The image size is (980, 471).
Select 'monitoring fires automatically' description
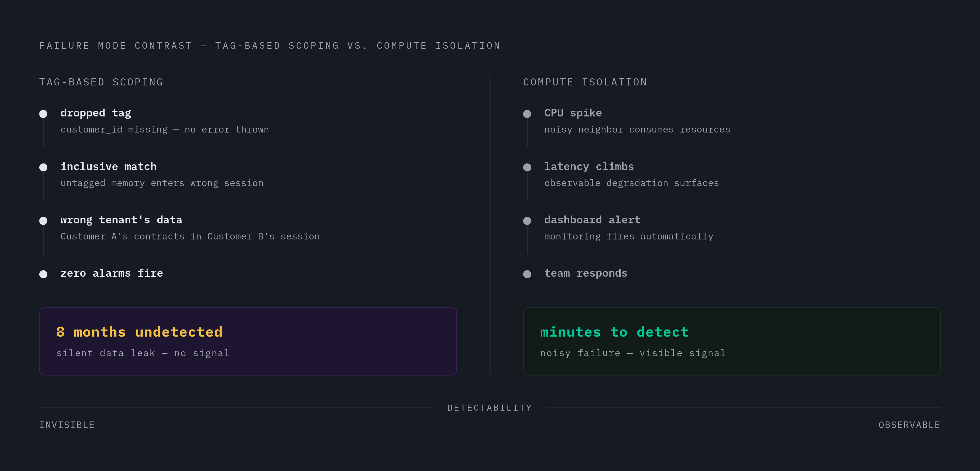click(x=629, y=236)
